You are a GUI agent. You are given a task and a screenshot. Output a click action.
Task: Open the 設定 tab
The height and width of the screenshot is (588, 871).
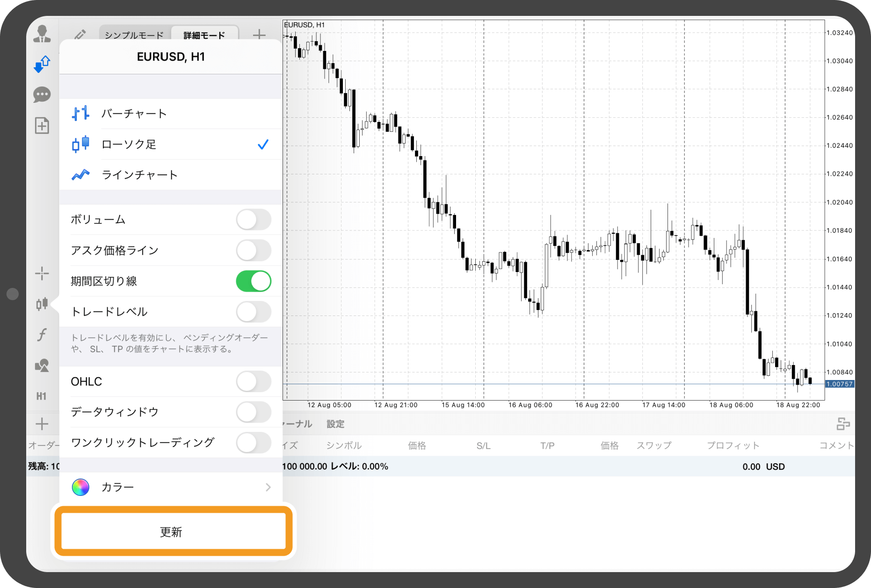(335, 424)
